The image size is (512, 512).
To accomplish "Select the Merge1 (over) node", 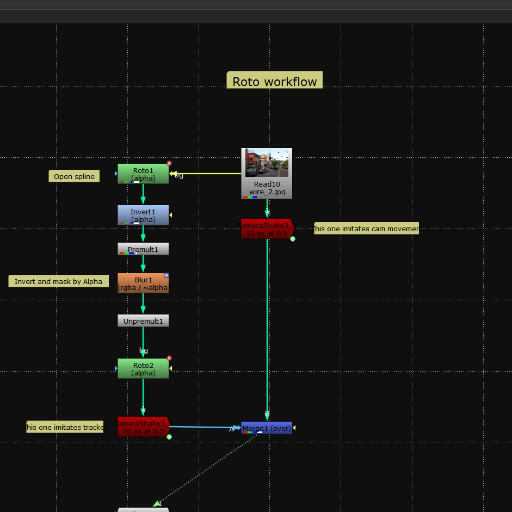I will pyautogui.click(x=266, y=428).
